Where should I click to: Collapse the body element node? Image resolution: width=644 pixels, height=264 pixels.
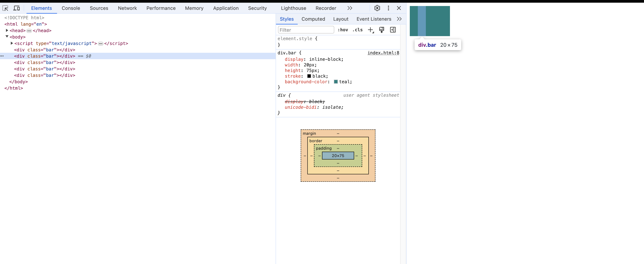[x=7, y=37]
